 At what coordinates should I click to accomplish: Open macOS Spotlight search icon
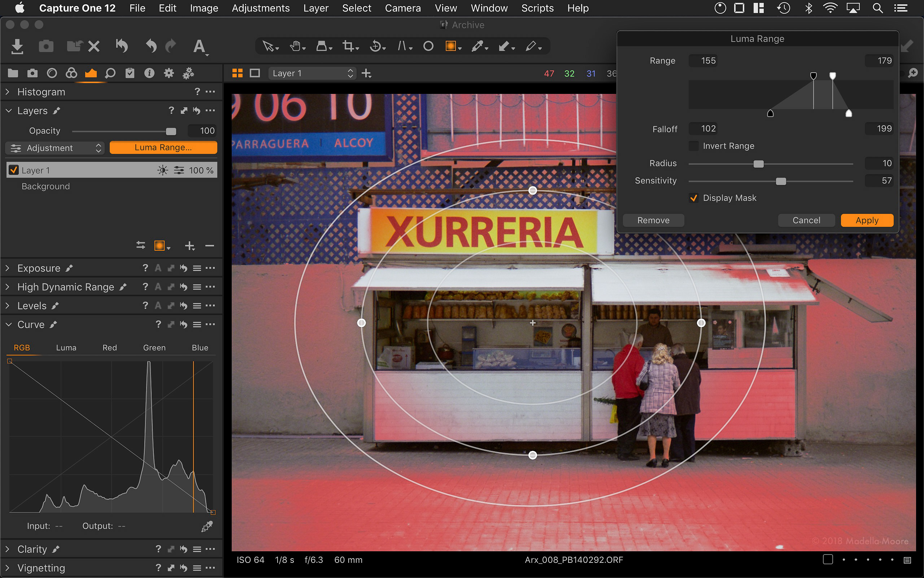(x=877, y=8)
